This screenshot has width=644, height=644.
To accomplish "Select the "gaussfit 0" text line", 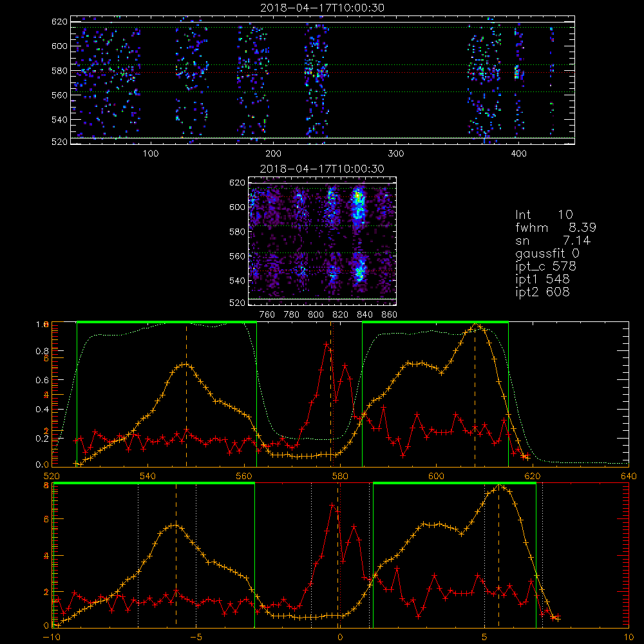I will [x=547, y=254].
